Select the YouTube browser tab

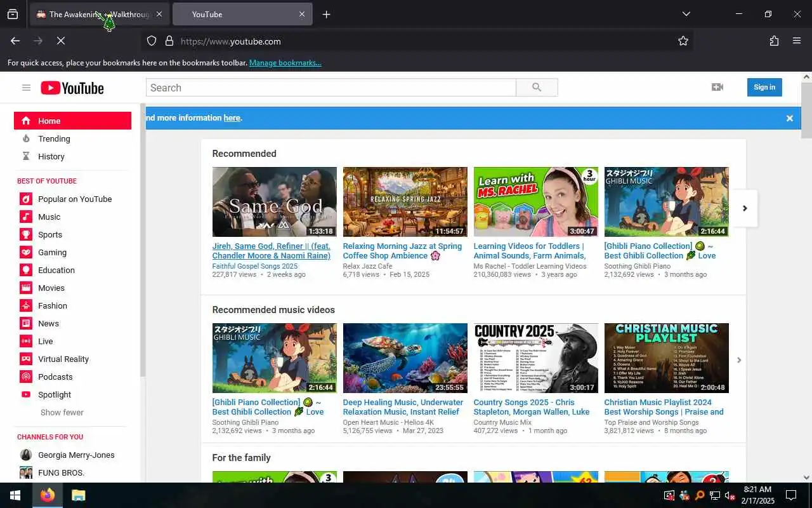click(242, 14)
